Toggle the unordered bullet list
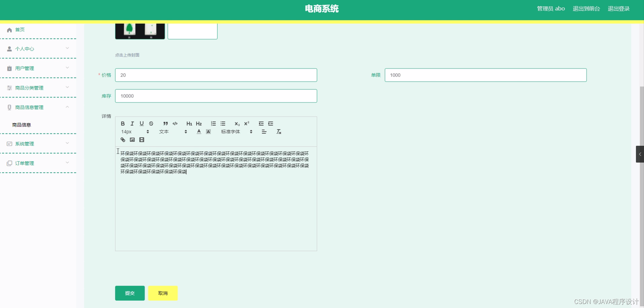 pos(223,124)
